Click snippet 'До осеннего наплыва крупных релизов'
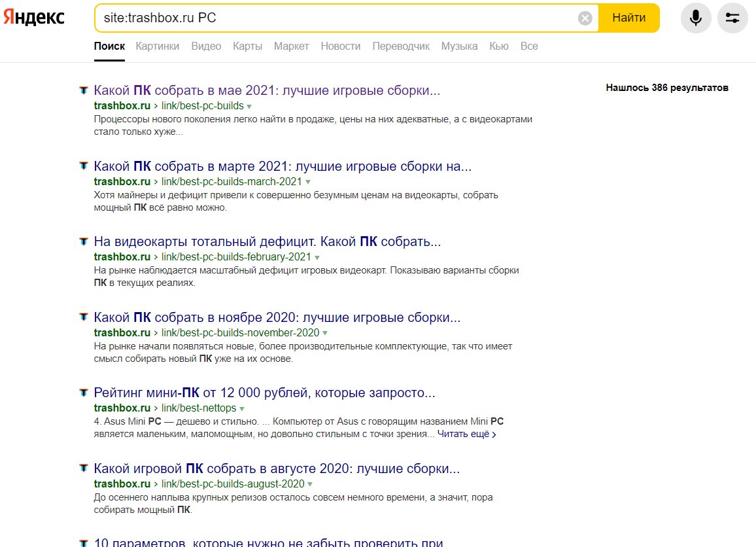This screenshot has height=547, width=756. [293, 504]
